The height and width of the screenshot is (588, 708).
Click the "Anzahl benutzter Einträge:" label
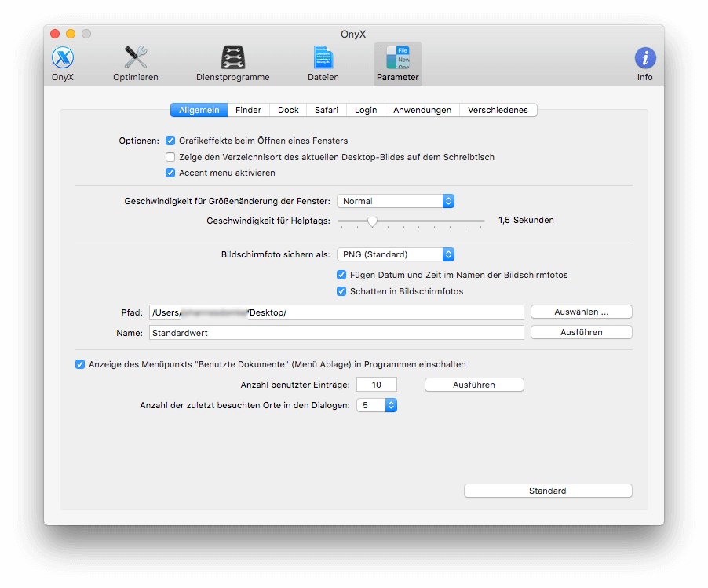click(x=295, y=385)
